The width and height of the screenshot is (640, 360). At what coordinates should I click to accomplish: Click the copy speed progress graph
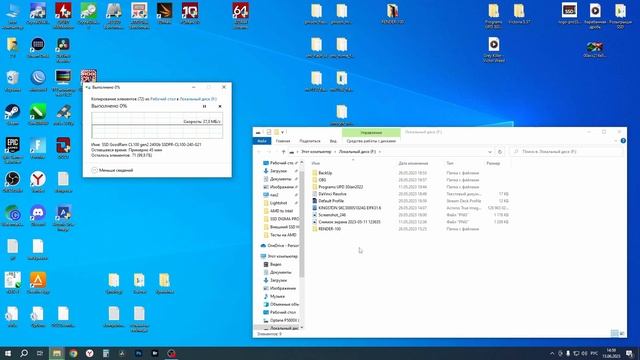tap(157, 125)
